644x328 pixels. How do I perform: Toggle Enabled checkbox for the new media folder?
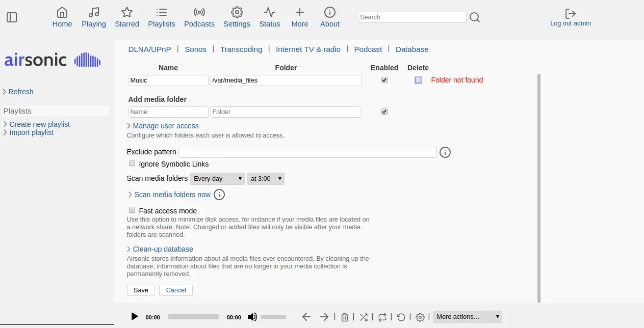click(384, 112)
